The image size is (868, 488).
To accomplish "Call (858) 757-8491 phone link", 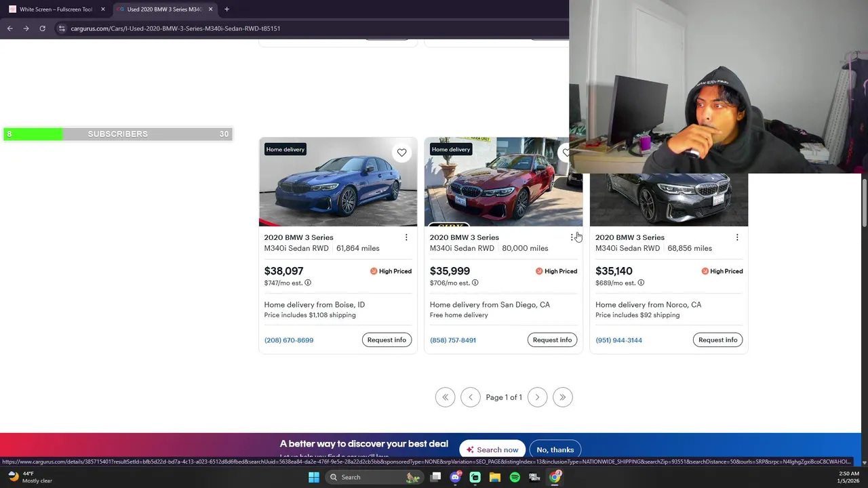I will [x=453, y=340].
